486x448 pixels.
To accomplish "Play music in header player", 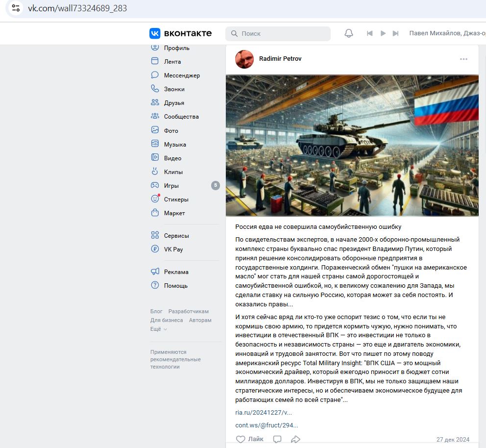I will tap(383, 33).
